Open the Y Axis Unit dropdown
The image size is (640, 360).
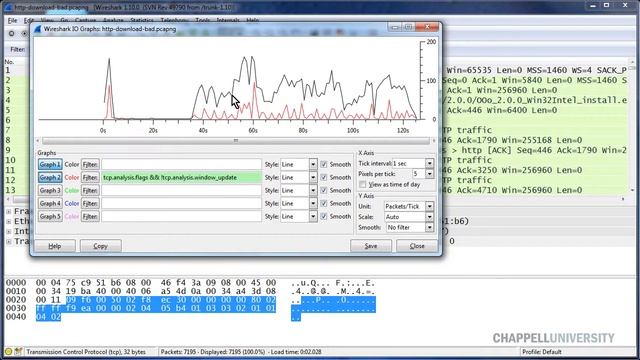pos(429,207)
